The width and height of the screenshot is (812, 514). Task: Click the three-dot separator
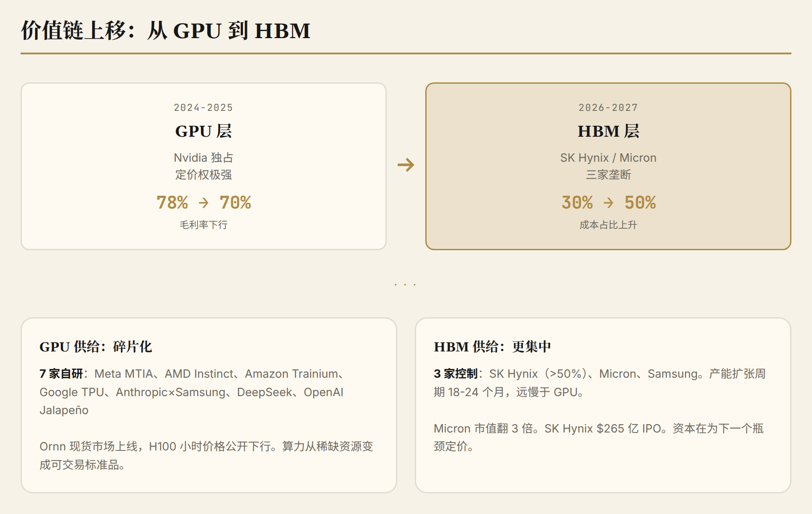click(x=405, y=285)
